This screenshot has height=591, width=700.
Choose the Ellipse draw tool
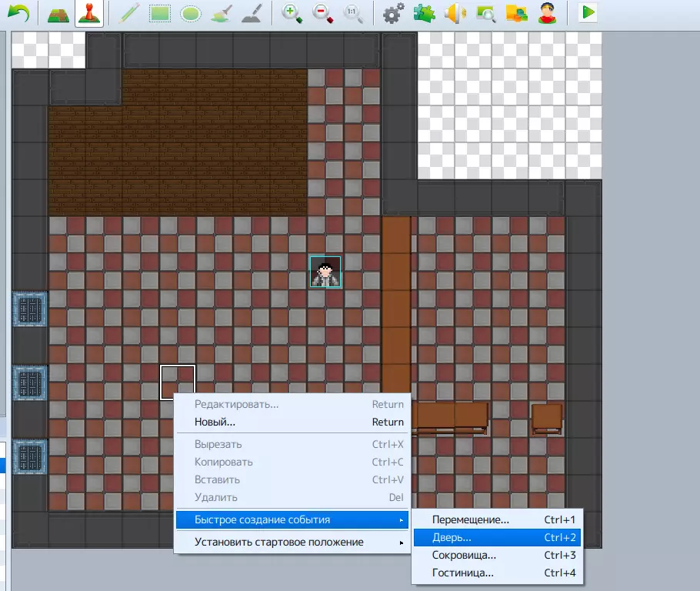click(x=191, y=13)
